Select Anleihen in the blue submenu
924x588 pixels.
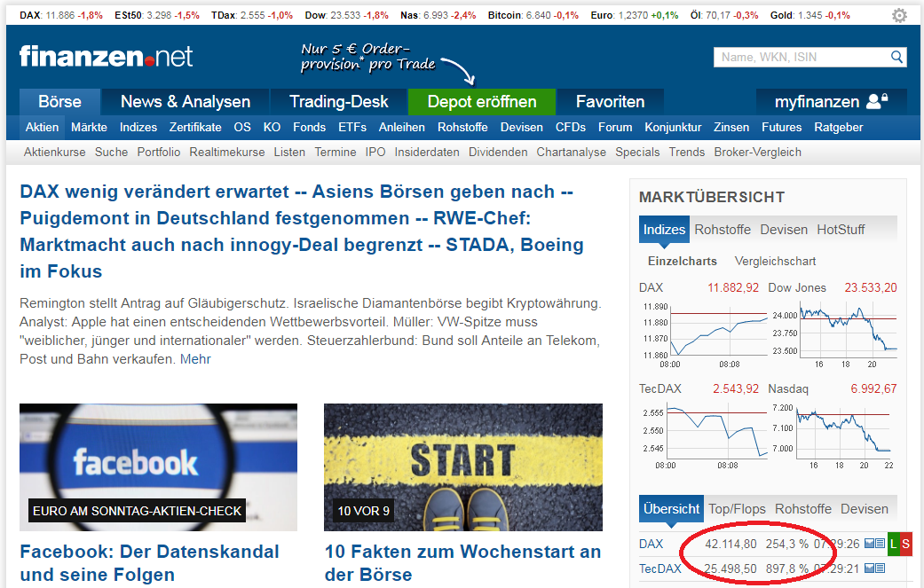402,127
